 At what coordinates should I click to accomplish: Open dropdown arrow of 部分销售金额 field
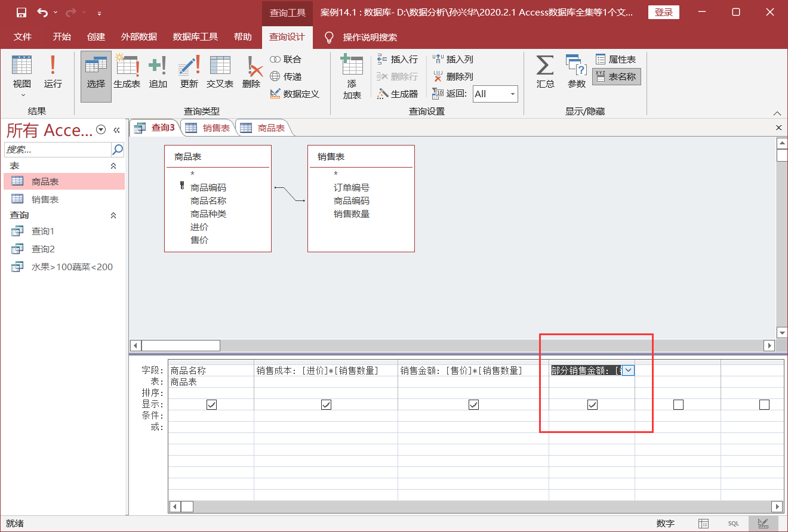point(628,370)
